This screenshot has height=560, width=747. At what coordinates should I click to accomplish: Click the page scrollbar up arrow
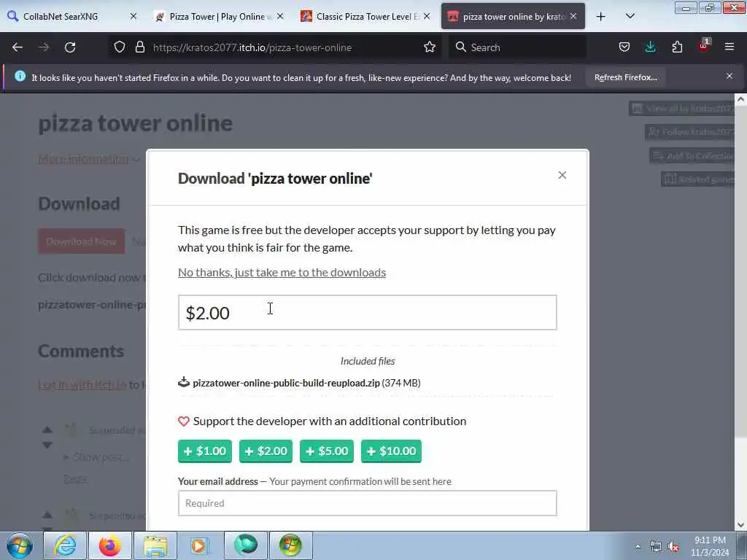pyautogui.click(x=740, y=99)
